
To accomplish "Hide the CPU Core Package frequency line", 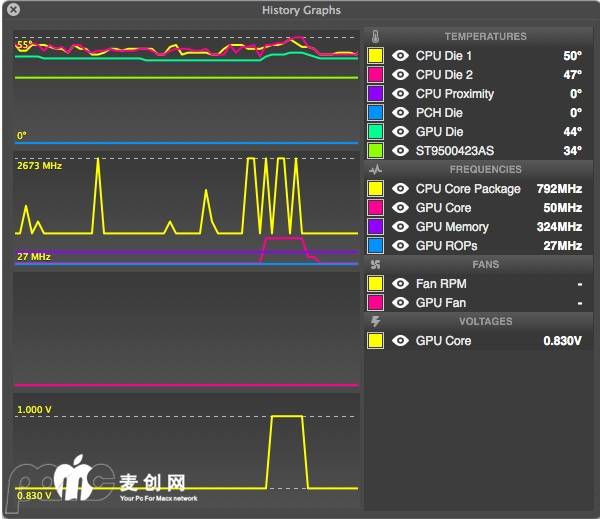I will tap(400, 189).
